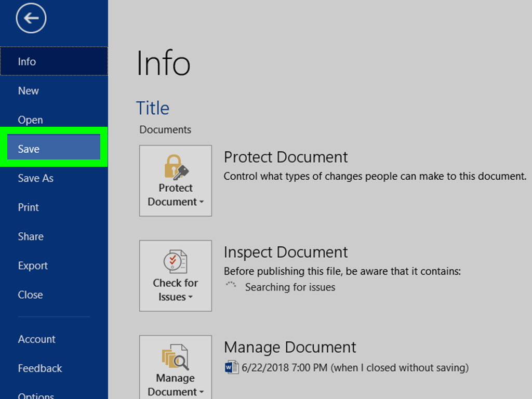Expand the Protect Document dropdown arrow
532x399 pixels.
pyautogui.click(x=202, y=202)
